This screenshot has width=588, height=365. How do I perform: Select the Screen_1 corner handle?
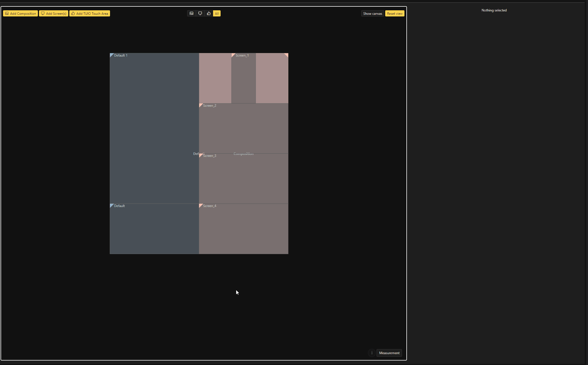tap(233, 55)
